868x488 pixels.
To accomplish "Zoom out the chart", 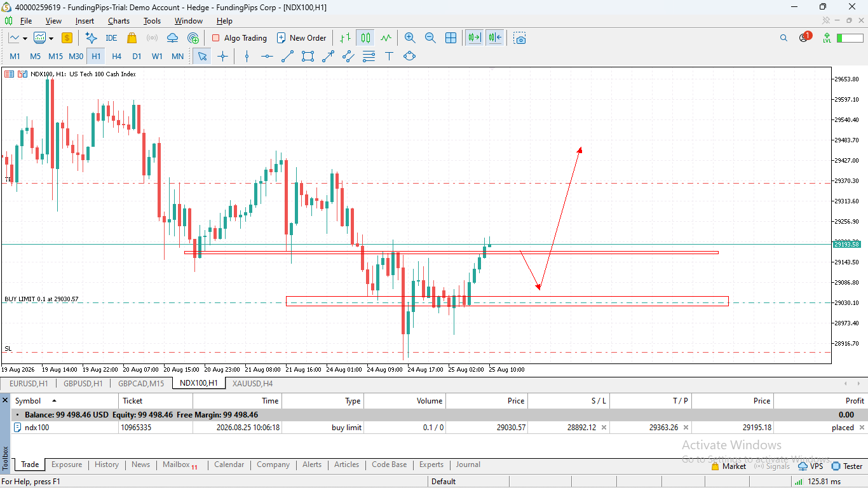I will [430, 38].
